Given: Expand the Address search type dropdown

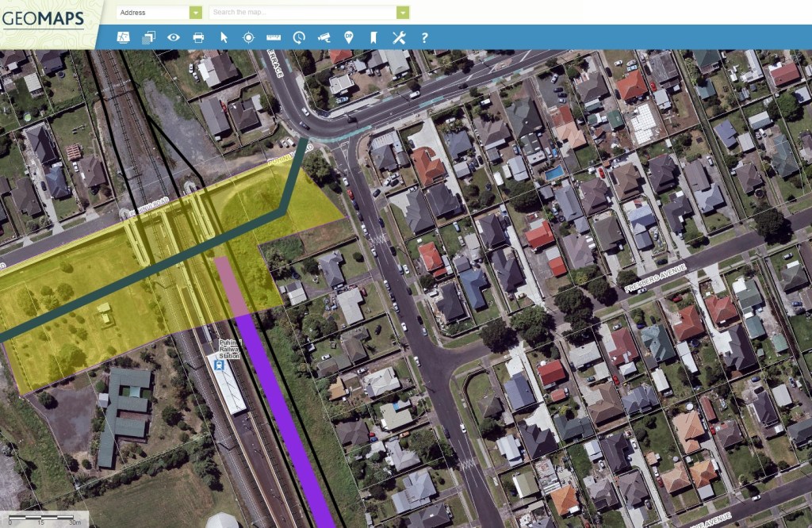Looking at the screenshot, I should 196,13.
